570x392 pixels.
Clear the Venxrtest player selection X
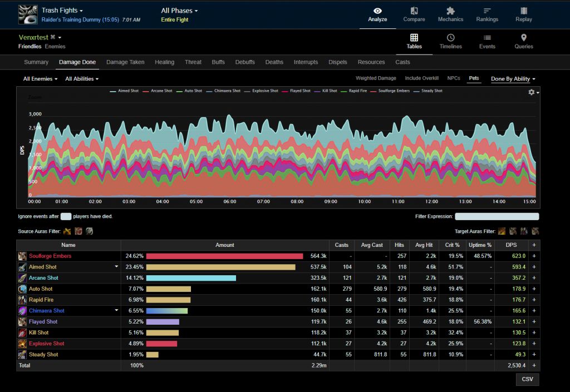point(53,37)
